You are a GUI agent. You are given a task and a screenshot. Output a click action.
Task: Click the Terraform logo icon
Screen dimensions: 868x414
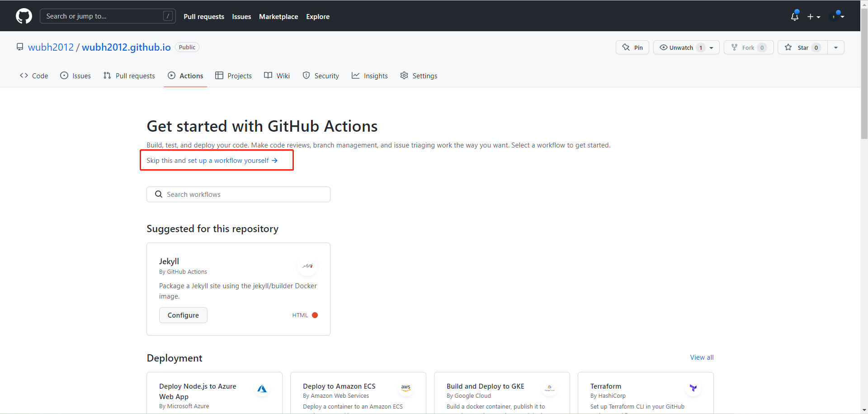pos(693,388)
